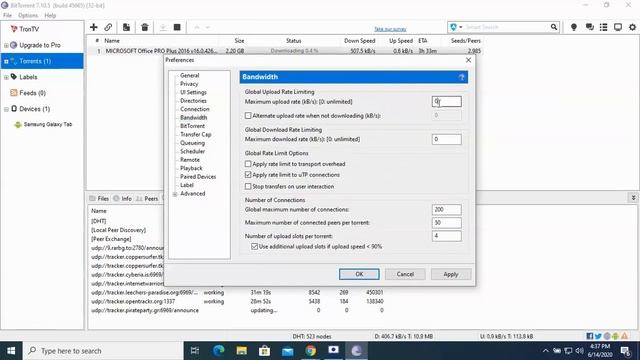This screenshot has height=360, width=640.
Task: Collapse the Devices sidebar node
Action: coord(6,109)
